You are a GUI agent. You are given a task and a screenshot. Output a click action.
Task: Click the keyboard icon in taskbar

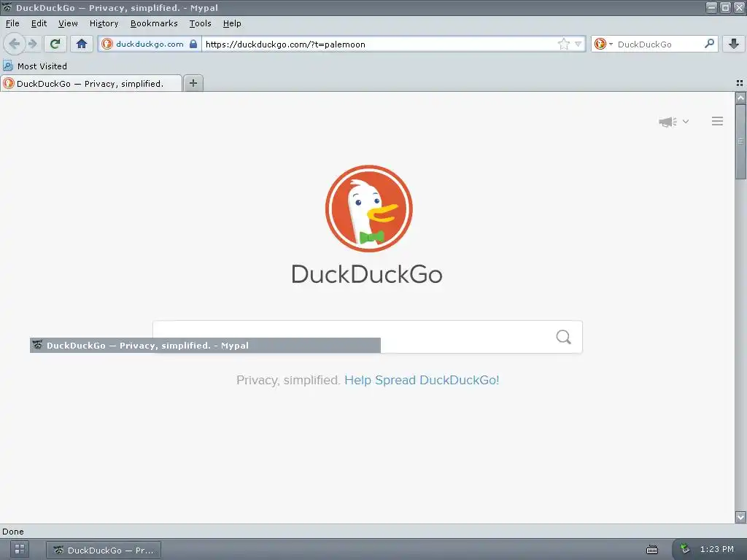pyautogui.click(x=651, y=550)
